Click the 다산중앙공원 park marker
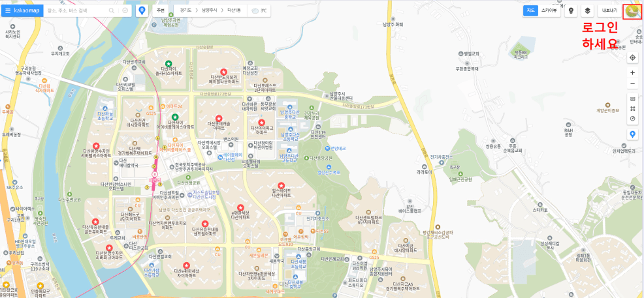Viewport: 644px width, 298px height. point(306,157)
